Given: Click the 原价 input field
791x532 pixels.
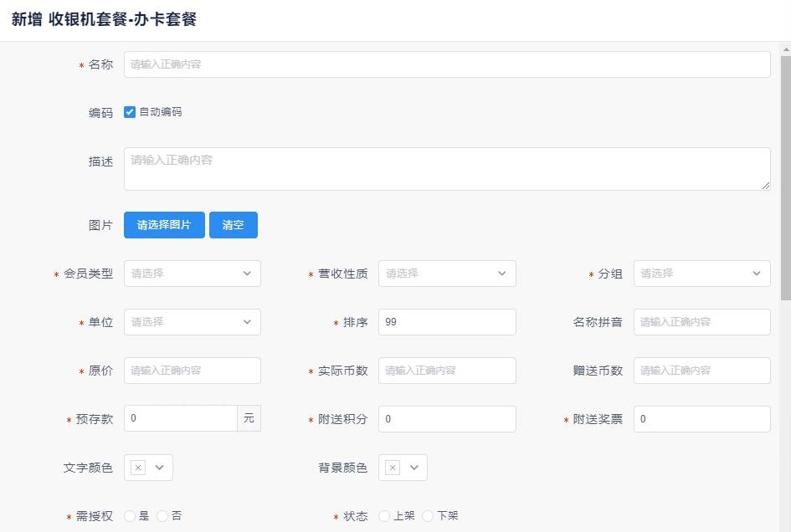Looking at the screenshot, I should pyautogui.click(x=193, y=370).
